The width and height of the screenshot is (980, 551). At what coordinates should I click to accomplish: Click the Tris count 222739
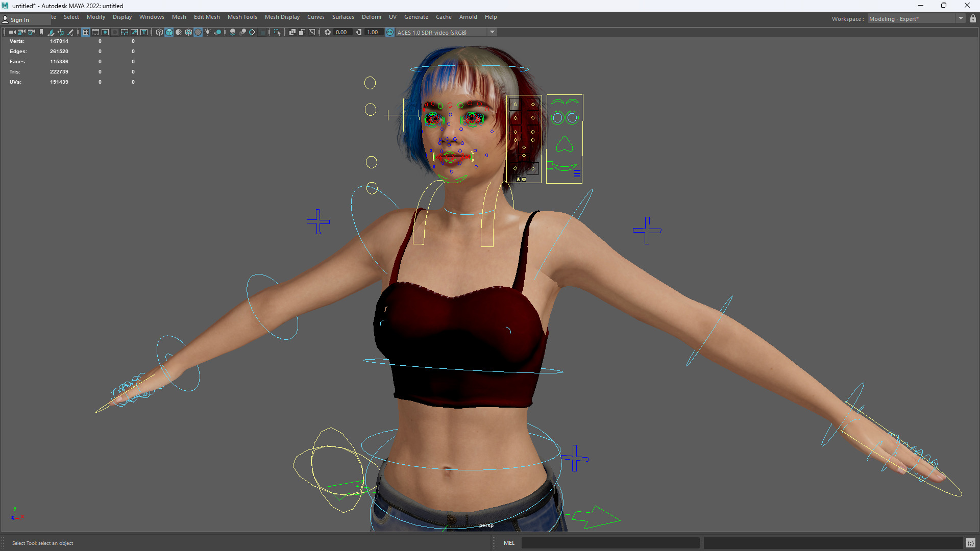pyautogui.click(x=59, y=72)
